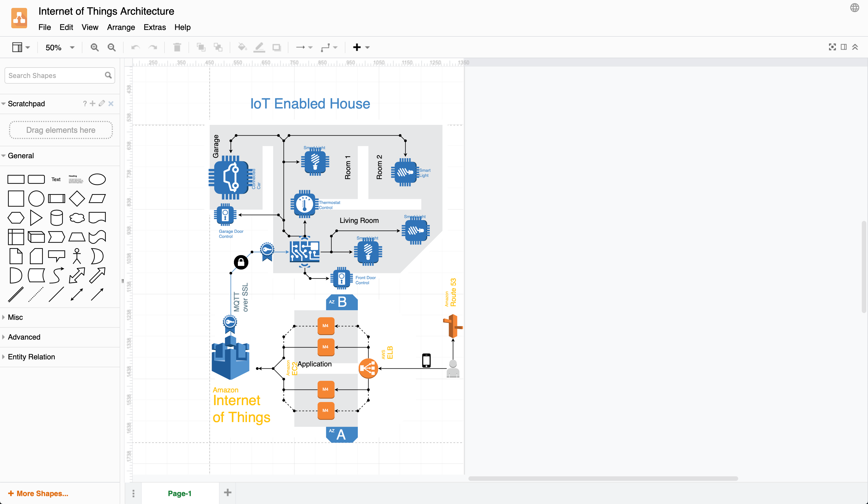Toggle fullscreen mode
Viewport: 868px width, 504px height.
(x=832, y=47)
